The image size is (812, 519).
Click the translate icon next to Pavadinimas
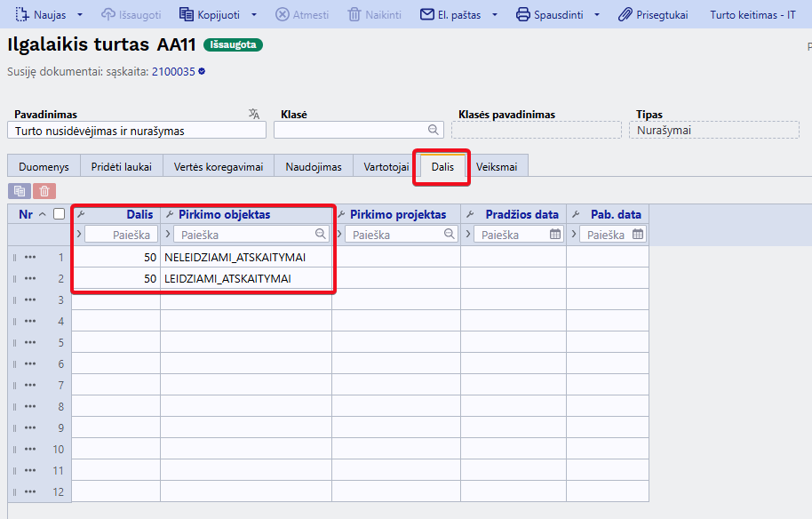254,114
